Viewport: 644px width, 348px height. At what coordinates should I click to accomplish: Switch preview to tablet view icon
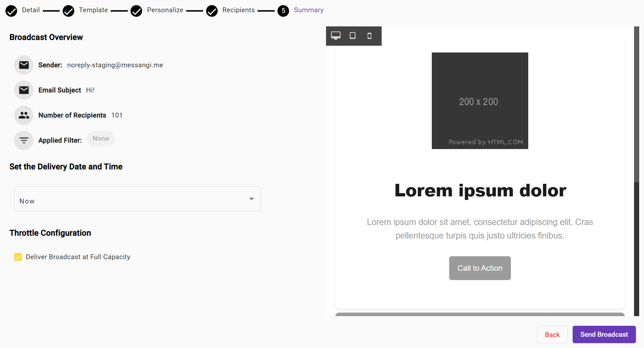point(353,35)
